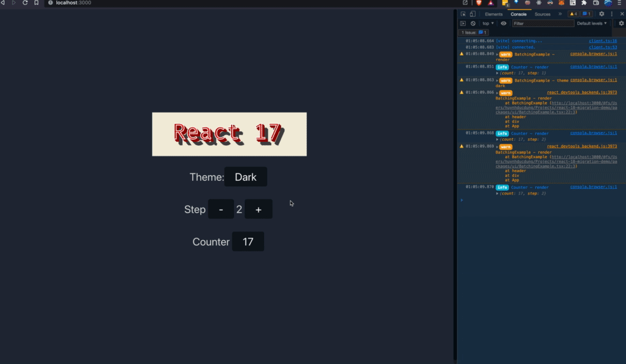626x364 pixels.
Task: Open react_devtools_backend.js:3973 link at 01:05:09.869
Action: tap(582, 146)
